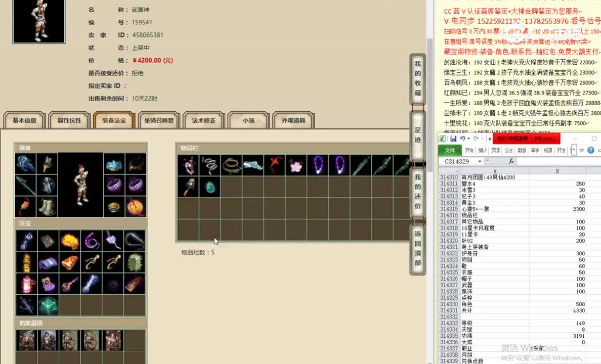The height and width of the screenshot is (364, 601).
Task: Click the cell containing 10星卡风程度
Action: (x=494, y=228)
